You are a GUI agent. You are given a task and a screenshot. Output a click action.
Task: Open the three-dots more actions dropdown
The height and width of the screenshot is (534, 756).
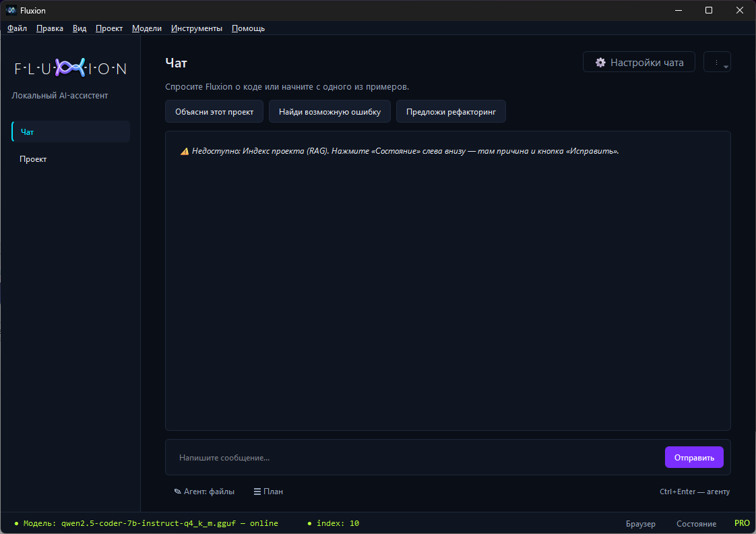point(717,62)
